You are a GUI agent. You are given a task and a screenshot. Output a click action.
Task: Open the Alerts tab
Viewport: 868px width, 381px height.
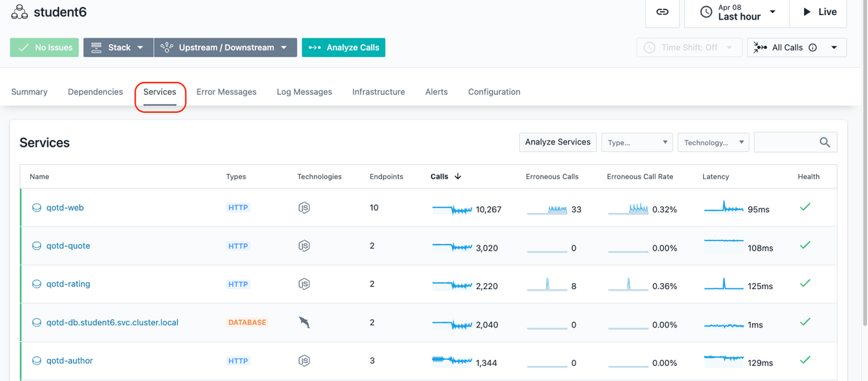coord(436,92)
